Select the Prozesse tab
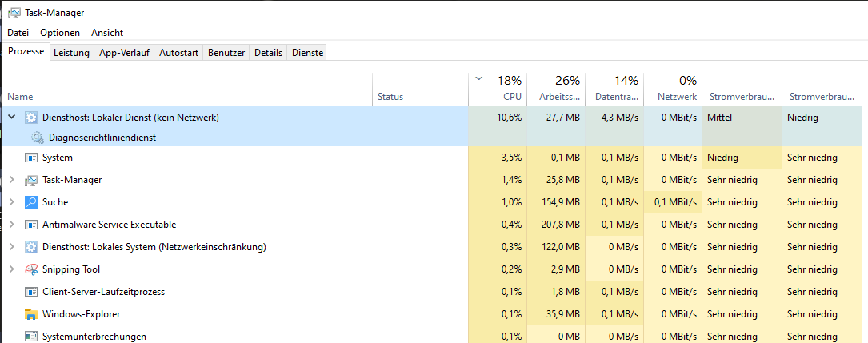The image size is (868, 343). click(x=26, y=51)
